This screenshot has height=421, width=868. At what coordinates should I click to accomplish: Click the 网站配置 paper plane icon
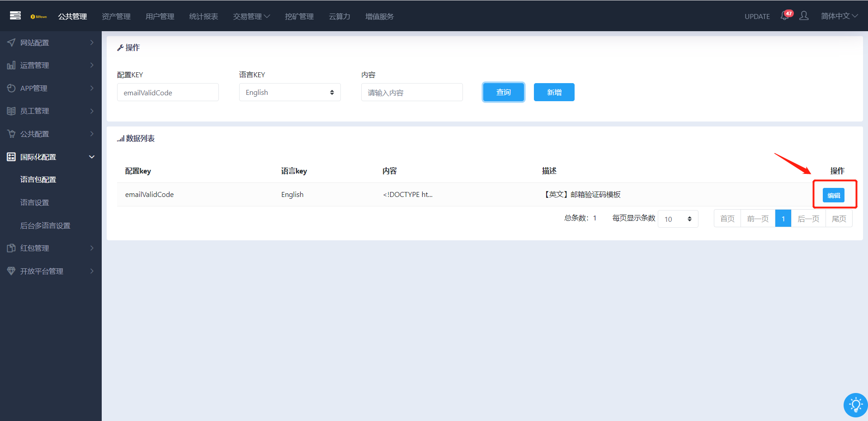tap(11, 42)
